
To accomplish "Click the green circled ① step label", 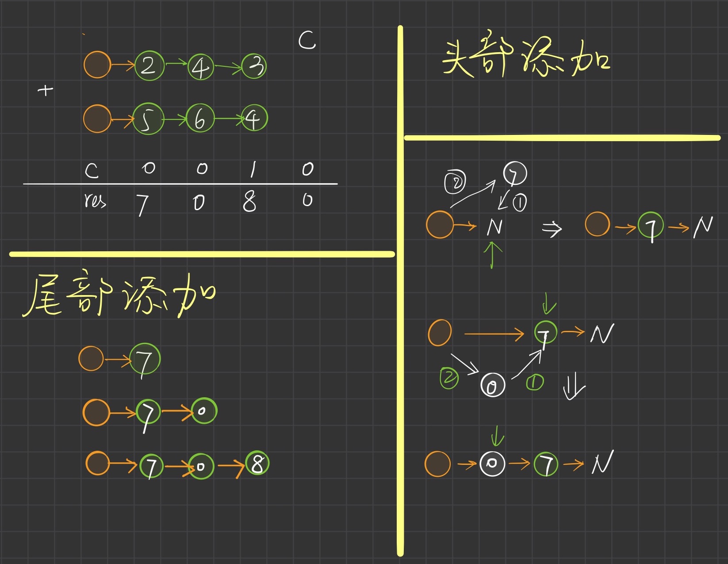I will [535, 382].
